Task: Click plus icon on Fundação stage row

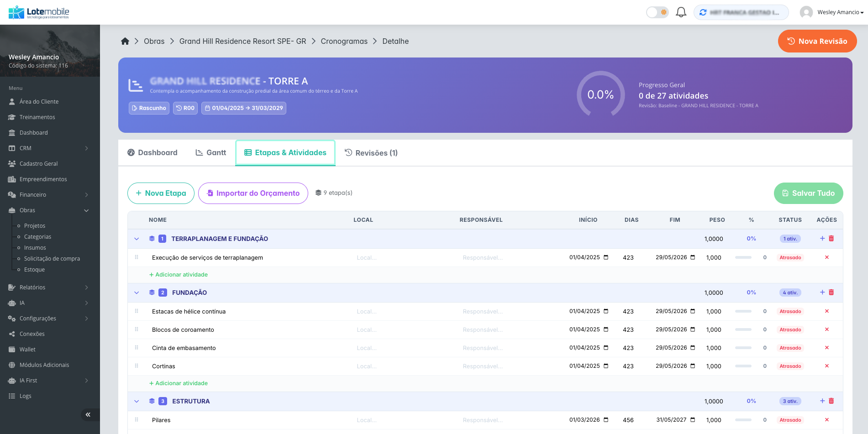Action: tap(822, 292)
